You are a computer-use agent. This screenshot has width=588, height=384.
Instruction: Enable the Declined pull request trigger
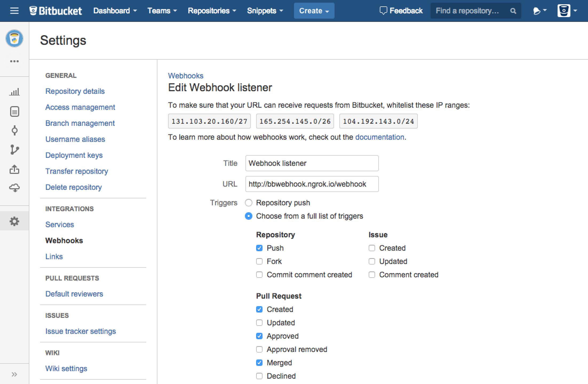click(259, 376)
